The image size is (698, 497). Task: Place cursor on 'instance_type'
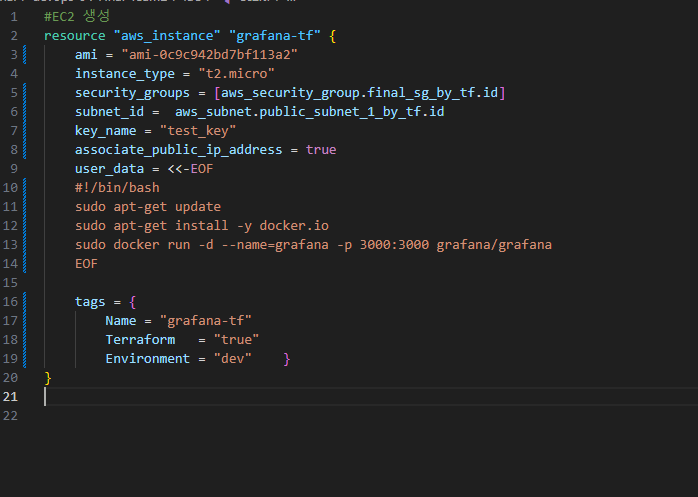coord(125,73)
